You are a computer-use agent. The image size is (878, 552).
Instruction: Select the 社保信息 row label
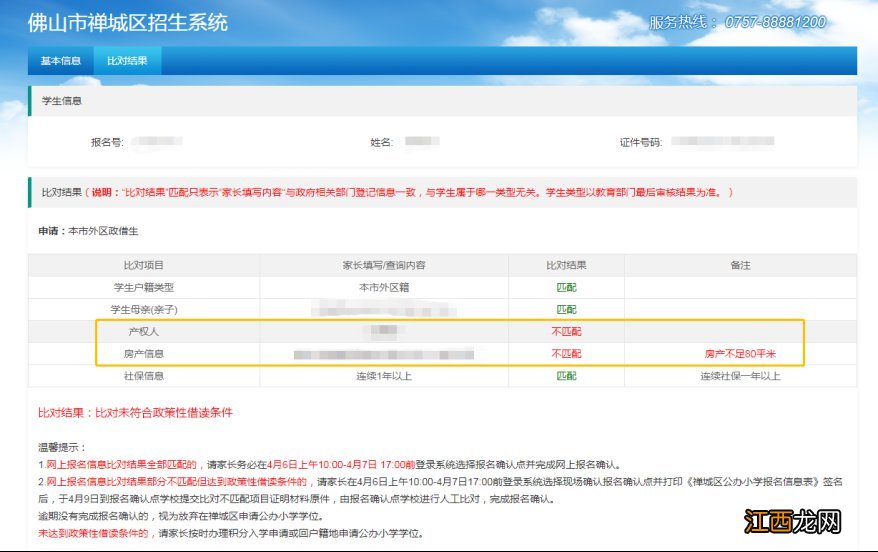(143, 376)
